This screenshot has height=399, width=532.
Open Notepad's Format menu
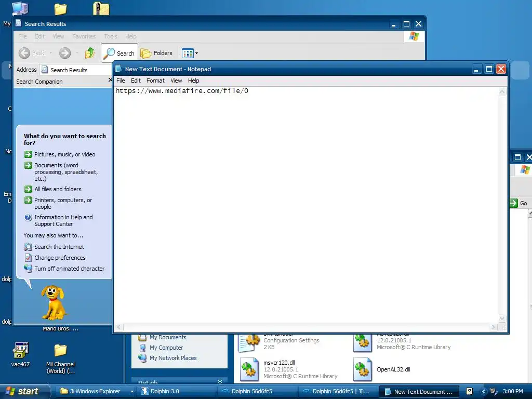pyautogui.click(x=155, y=81)
